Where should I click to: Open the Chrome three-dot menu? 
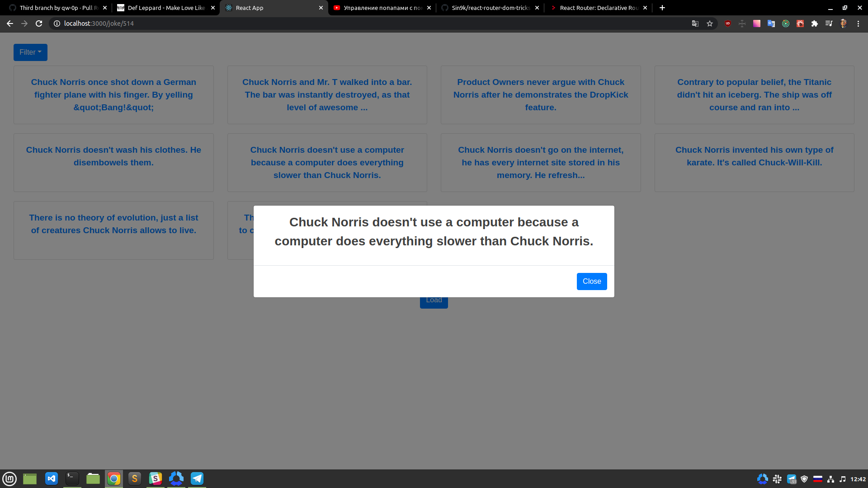click(x=858, y=23)
